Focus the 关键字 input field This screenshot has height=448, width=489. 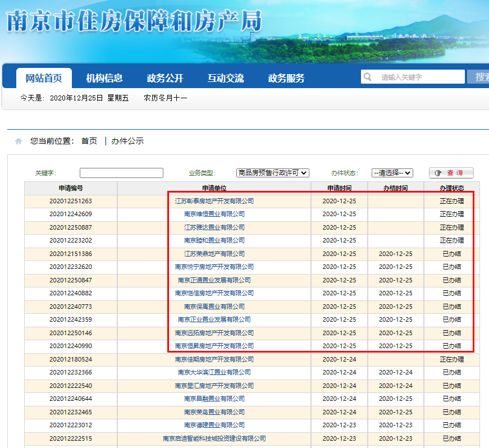click(x=121, y=173)
